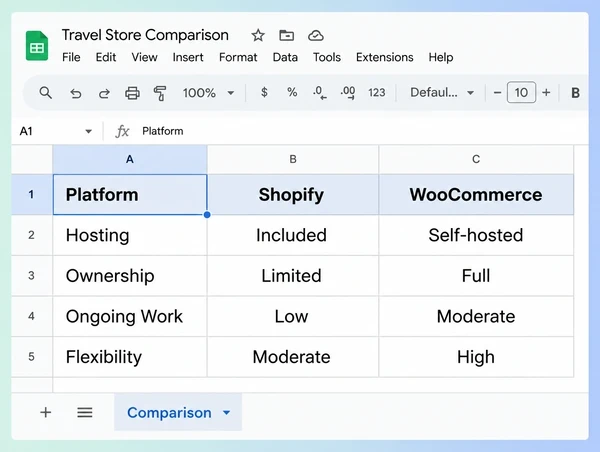The height and width of the screenshot is (452, 600).
Task: Format as currency with dollar sign
Action: (x=264, y=92)
